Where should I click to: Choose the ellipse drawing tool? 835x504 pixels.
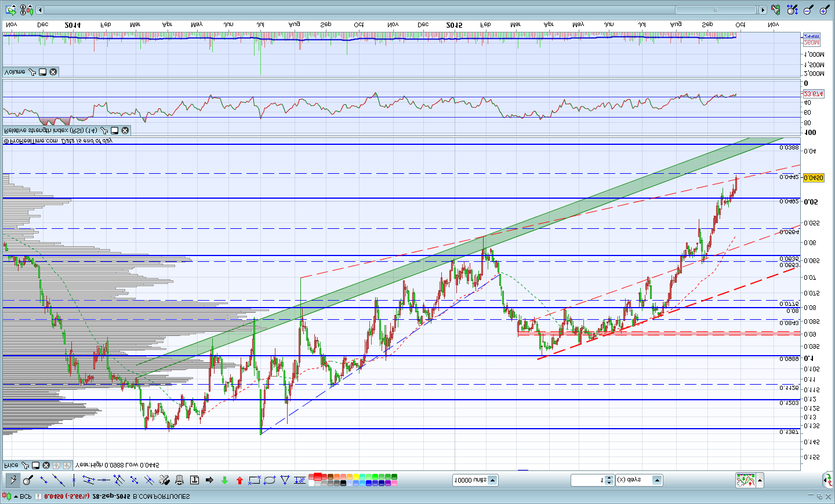click(270, 480)
